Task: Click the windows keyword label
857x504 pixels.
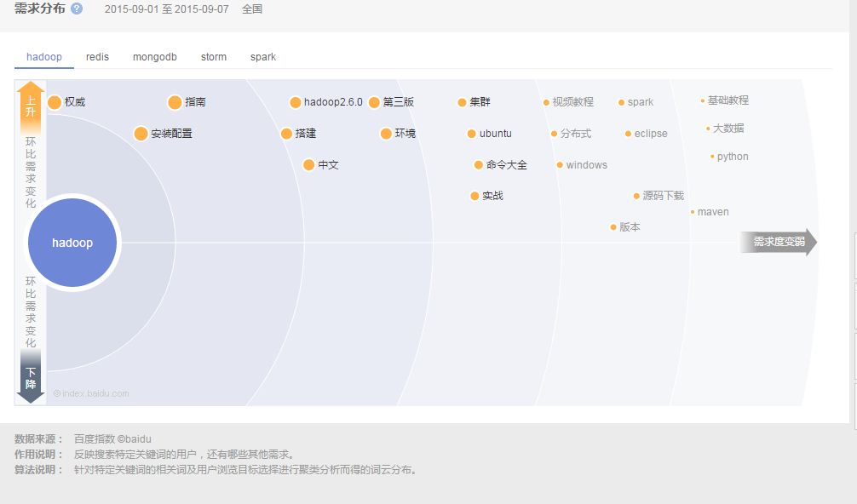Action: click(x=586, y=165)
